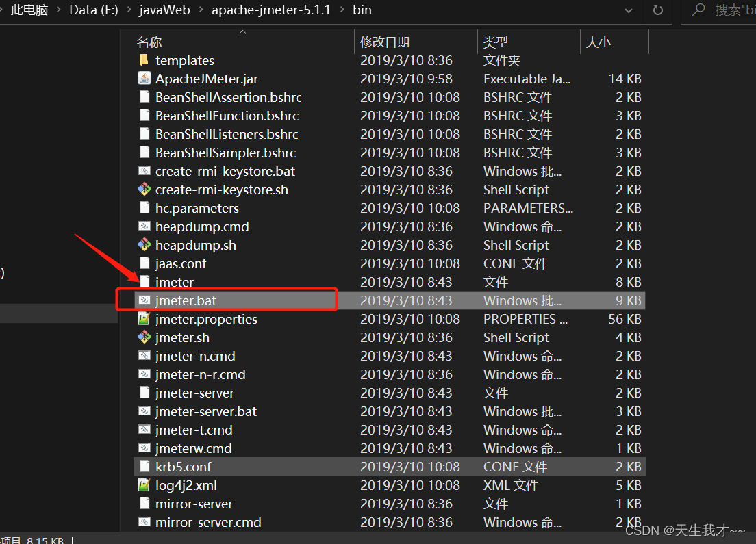Click the log4j2.xml file icon
This screenshot has width=756, height=544.
tap(144, 484)
